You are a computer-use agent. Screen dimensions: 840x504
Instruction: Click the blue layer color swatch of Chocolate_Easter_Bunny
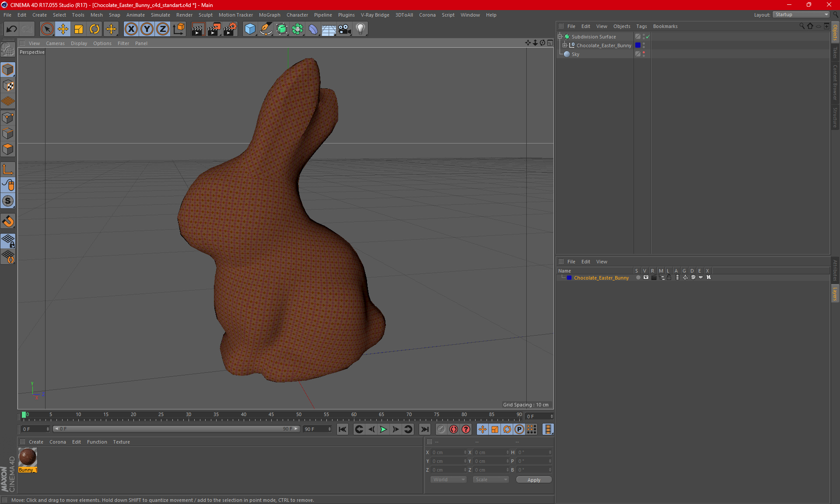[x=638, y=45]
